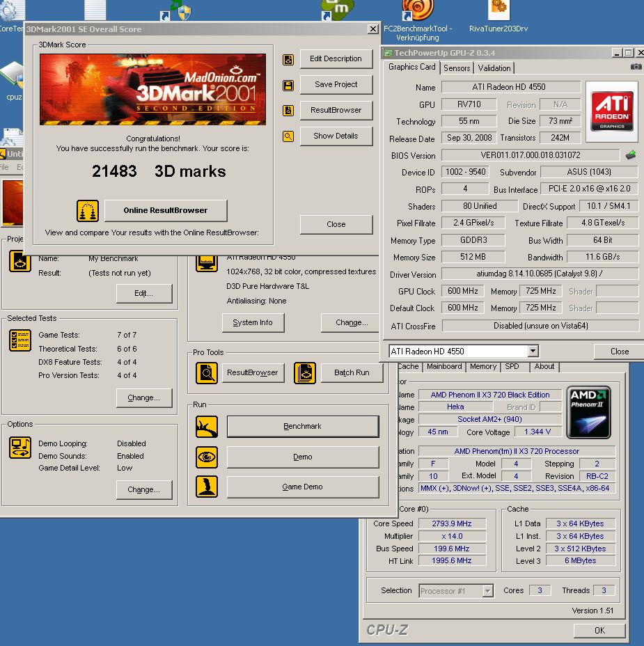Click the AMD Phenom II logo in CPU-Z
The image size is (644, 646).
tap(588, 412)
